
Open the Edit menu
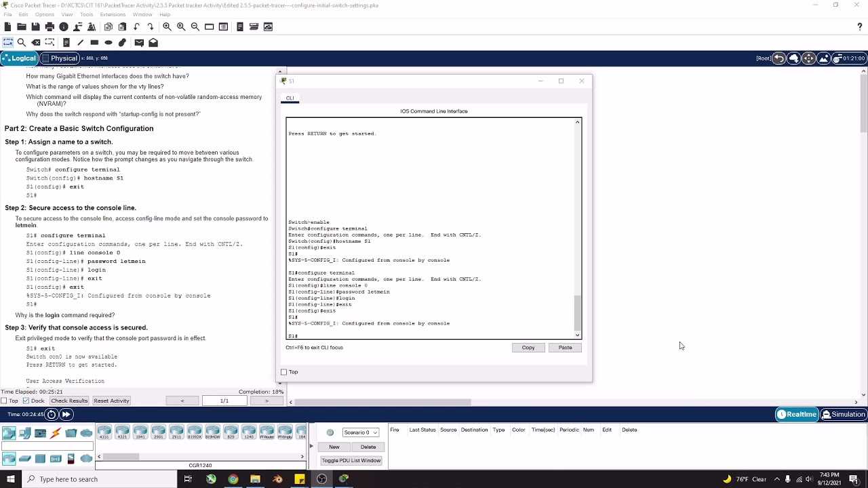24,14
